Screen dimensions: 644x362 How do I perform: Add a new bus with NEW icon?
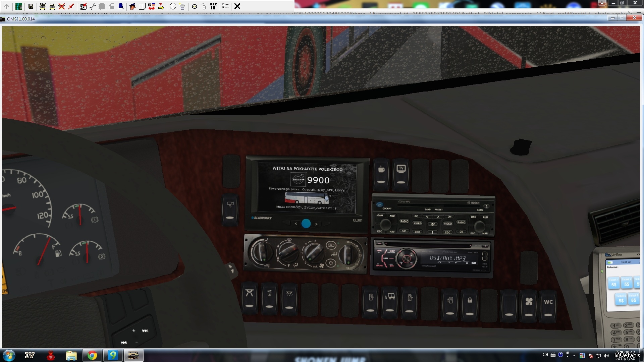tap(43, 6)
